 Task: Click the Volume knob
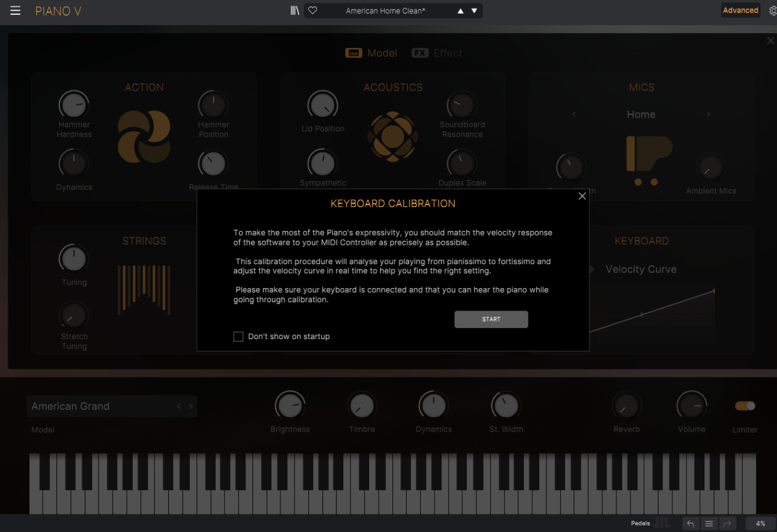(692, 406)
